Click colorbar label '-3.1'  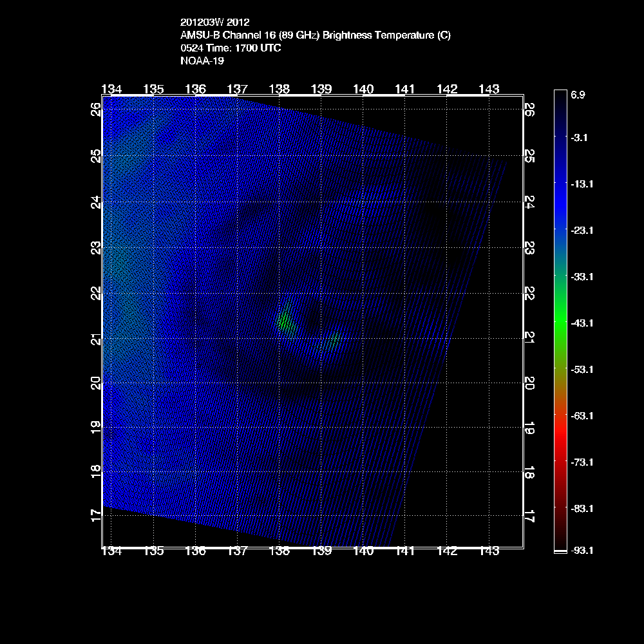pos(579,138)
